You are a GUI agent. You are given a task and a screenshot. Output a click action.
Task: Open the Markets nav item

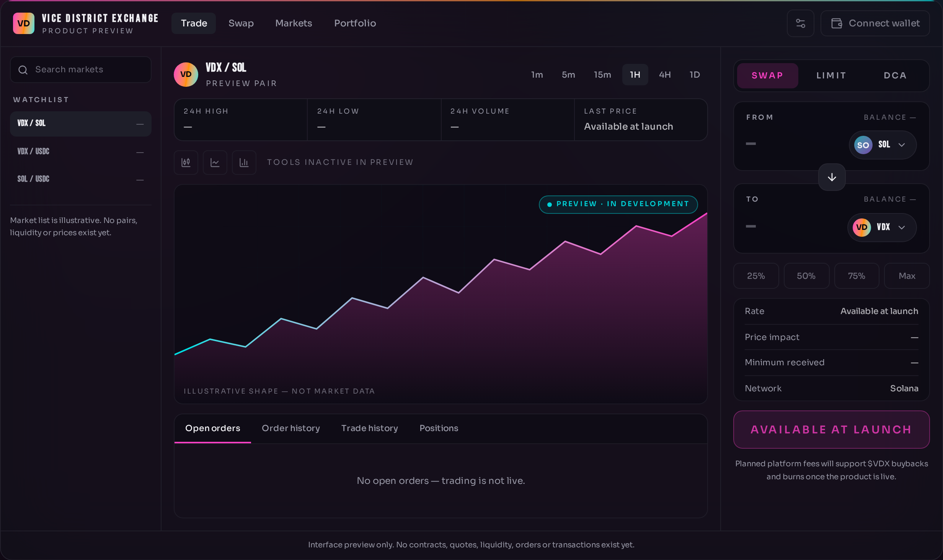pyautogui.click(x=294, y=23)
